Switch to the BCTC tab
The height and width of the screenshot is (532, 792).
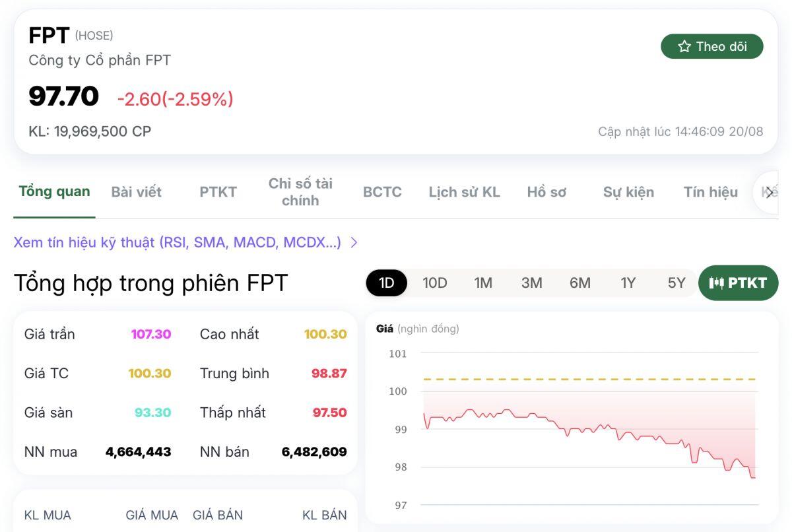click(381, 191)
